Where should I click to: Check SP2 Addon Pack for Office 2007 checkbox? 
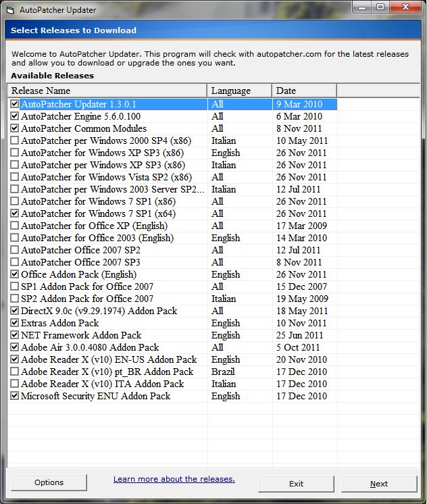click(x=14, y=299)
